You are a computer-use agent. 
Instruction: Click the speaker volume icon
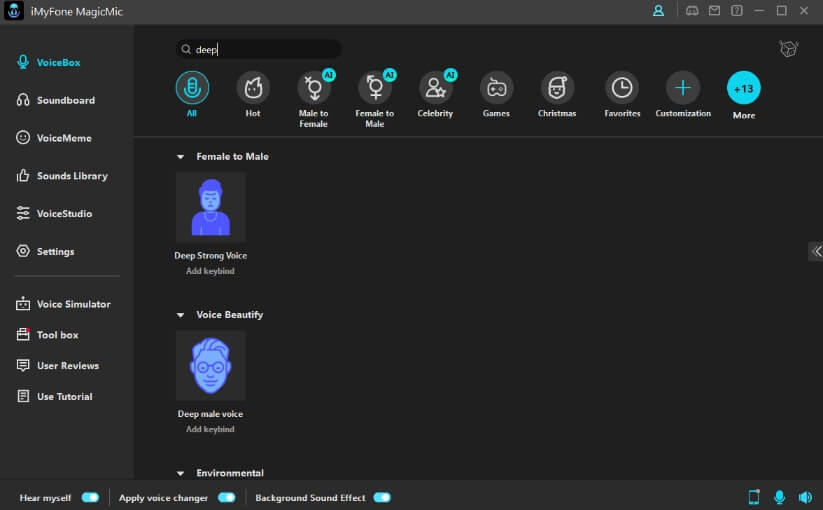point(805,497)
